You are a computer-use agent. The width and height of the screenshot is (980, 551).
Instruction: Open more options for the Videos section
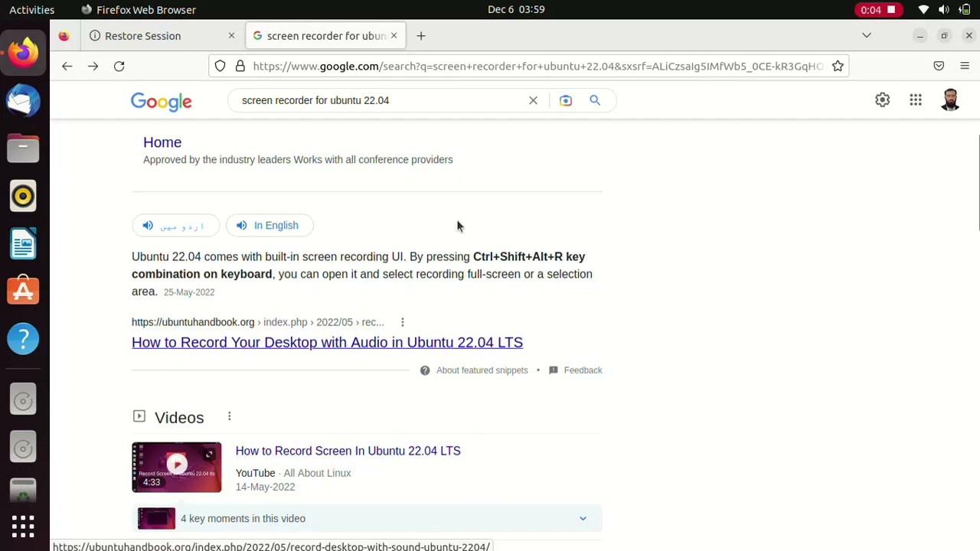(x=229, y=416)
